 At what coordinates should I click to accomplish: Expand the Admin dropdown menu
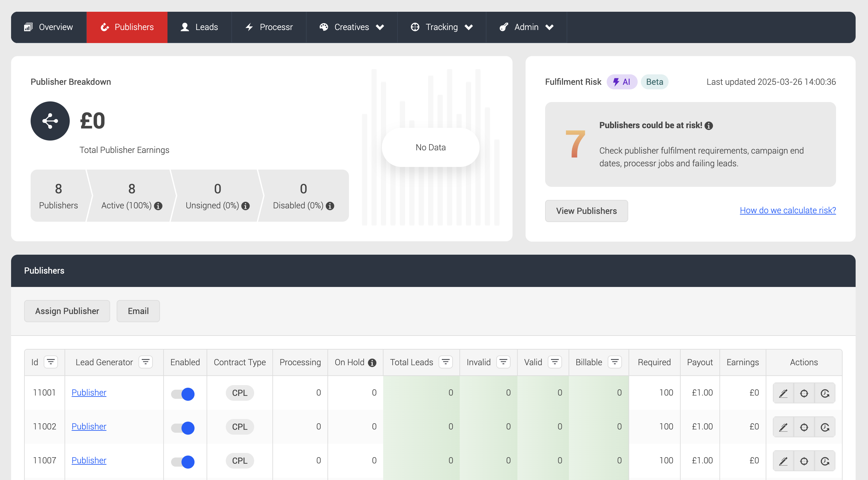coord(526,27)
